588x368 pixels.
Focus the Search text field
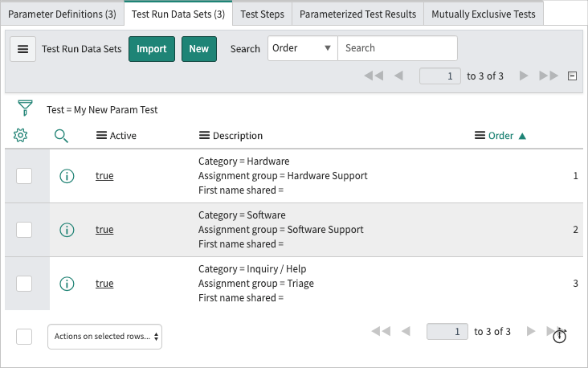[x=398, y=48]
